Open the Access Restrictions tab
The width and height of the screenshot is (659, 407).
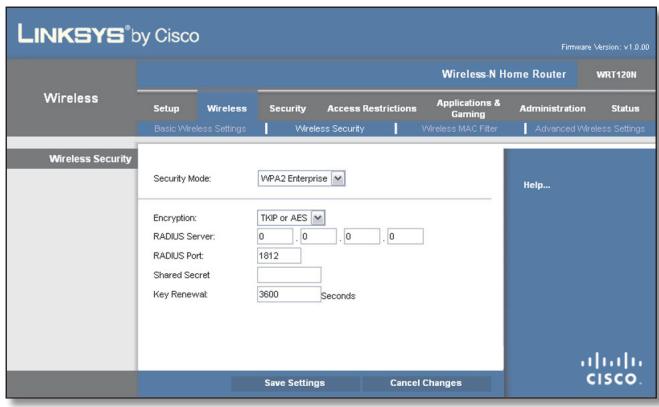click(372, 108)
